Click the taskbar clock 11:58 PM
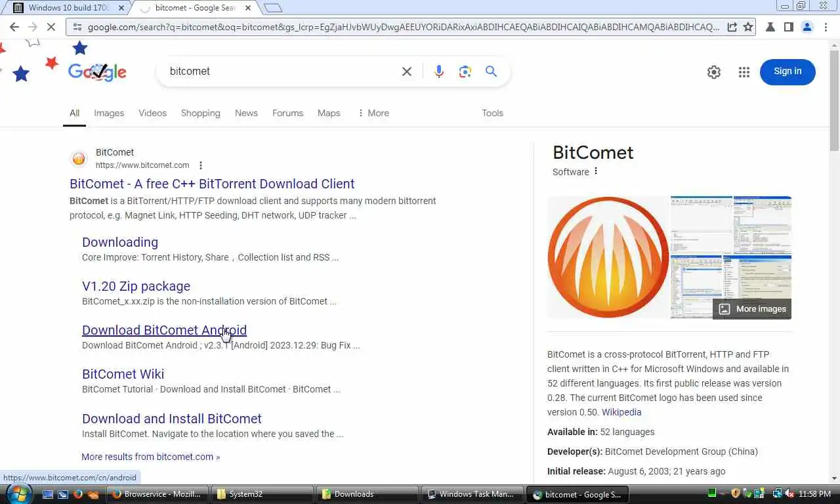Viewport: 840px width, 504px height. click(814, 493)
